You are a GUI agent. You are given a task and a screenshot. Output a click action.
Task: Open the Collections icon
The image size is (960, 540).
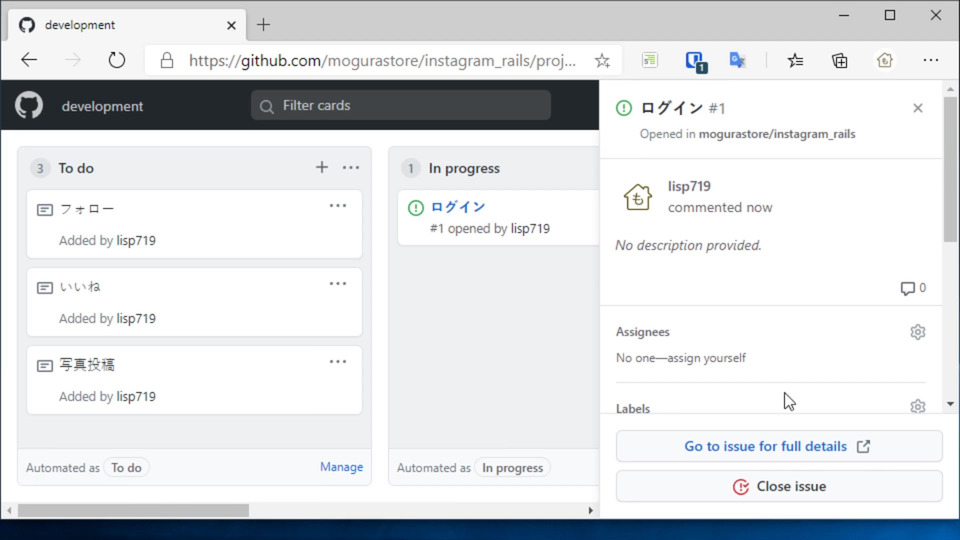pyautogui.click(x=840, y=60)
